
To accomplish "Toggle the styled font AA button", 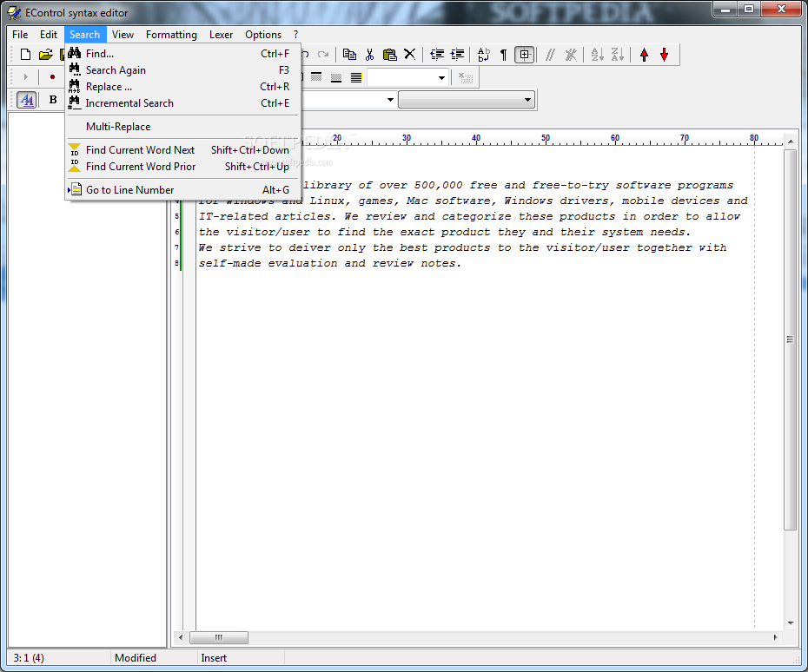I will tap(27, 99).
